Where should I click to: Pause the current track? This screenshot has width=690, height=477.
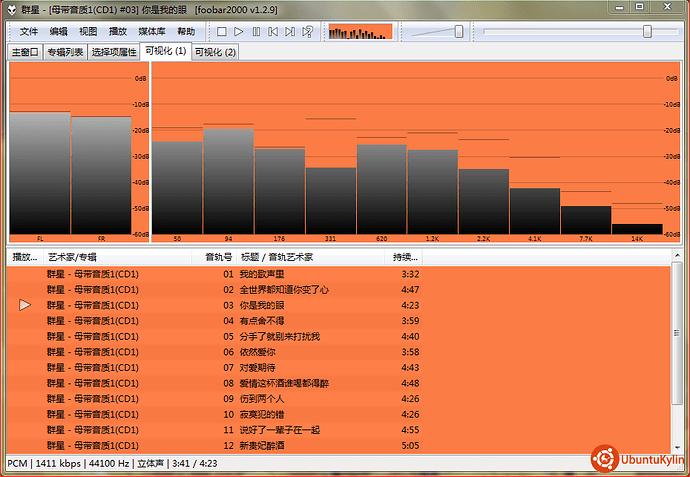(x=256, y=32)
